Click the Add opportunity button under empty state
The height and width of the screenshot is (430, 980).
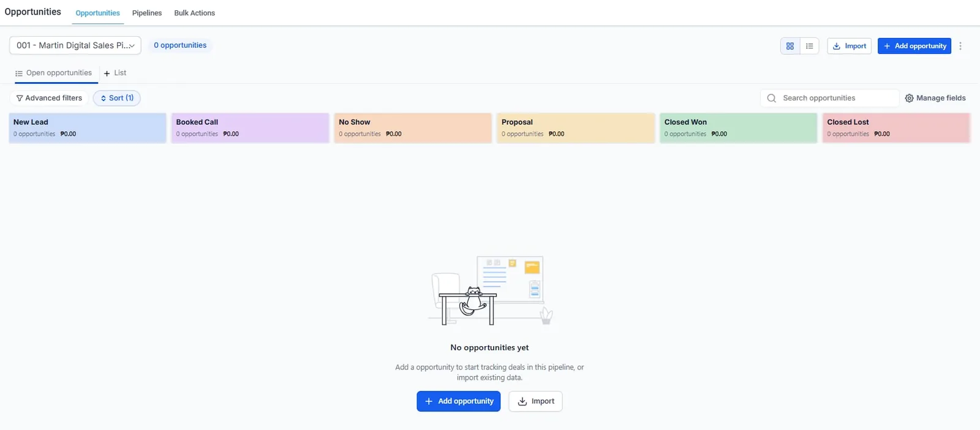tap(459, 401)
